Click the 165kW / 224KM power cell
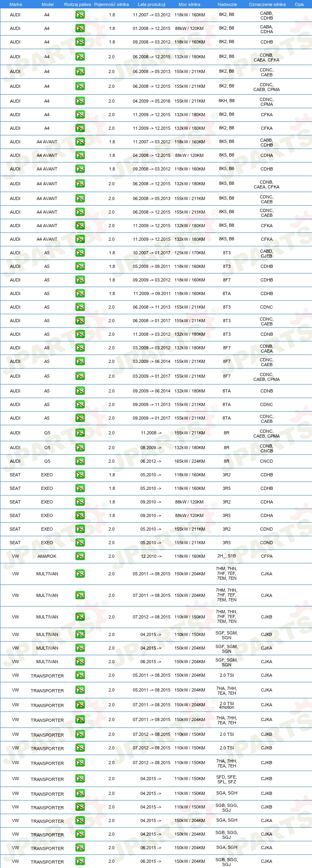 point(190,461)
